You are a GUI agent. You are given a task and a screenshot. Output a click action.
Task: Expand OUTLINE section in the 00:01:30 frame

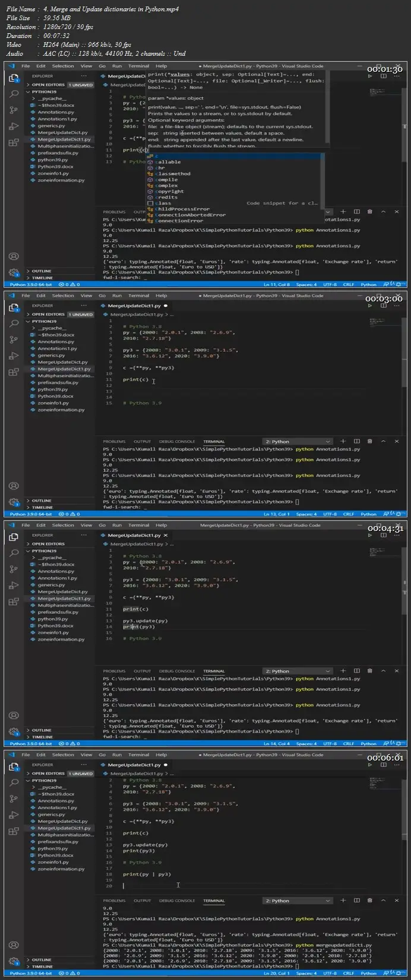click(42, 271)
